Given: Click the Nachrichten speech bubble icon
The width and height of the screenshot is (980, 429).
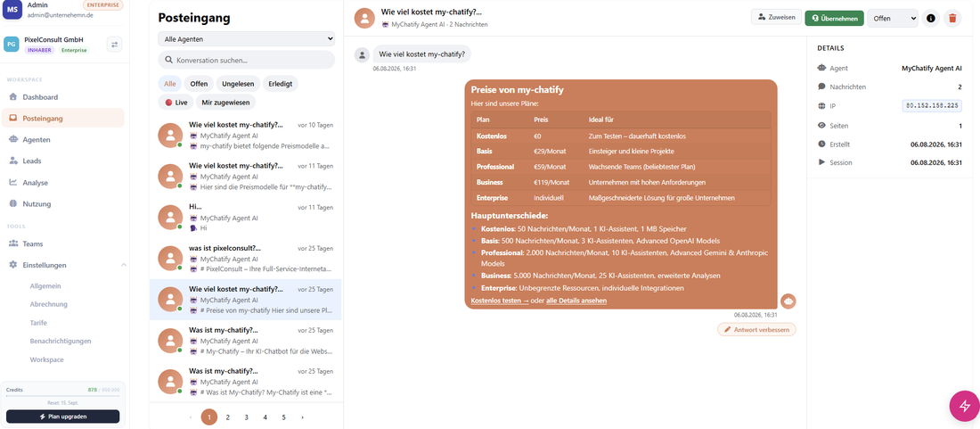Looking at the screenshot, I should coord(821,87).
